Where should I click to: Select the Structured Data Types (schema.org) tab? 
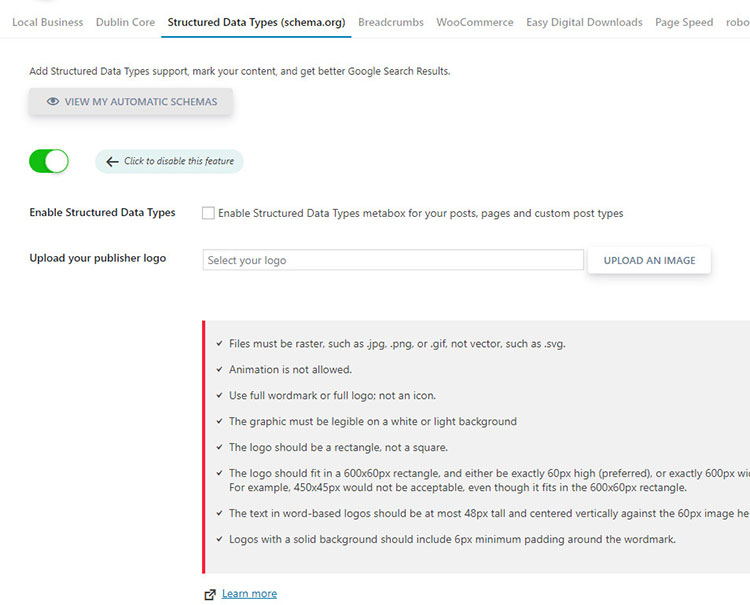(x=256, y=22)
